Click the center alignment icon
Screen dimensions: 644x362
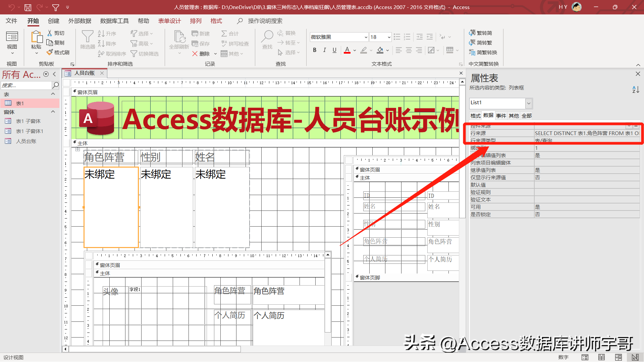(x=409, y=50)
